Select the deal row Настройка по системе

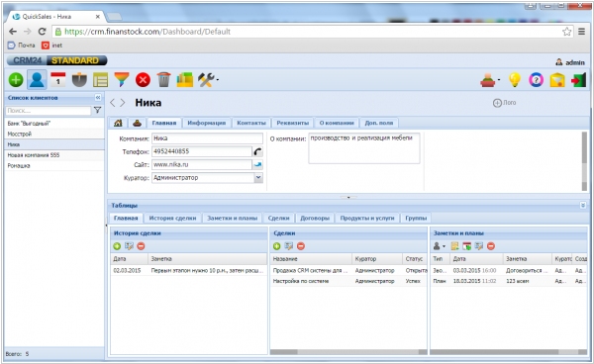coord(348,281)
